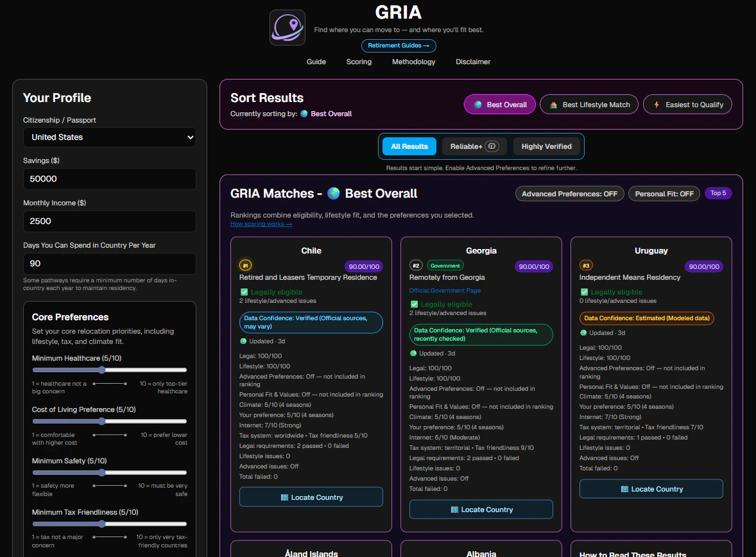Switch to the All Results tab
This screenshot has height=557, width=756.
tap(409, 146)
